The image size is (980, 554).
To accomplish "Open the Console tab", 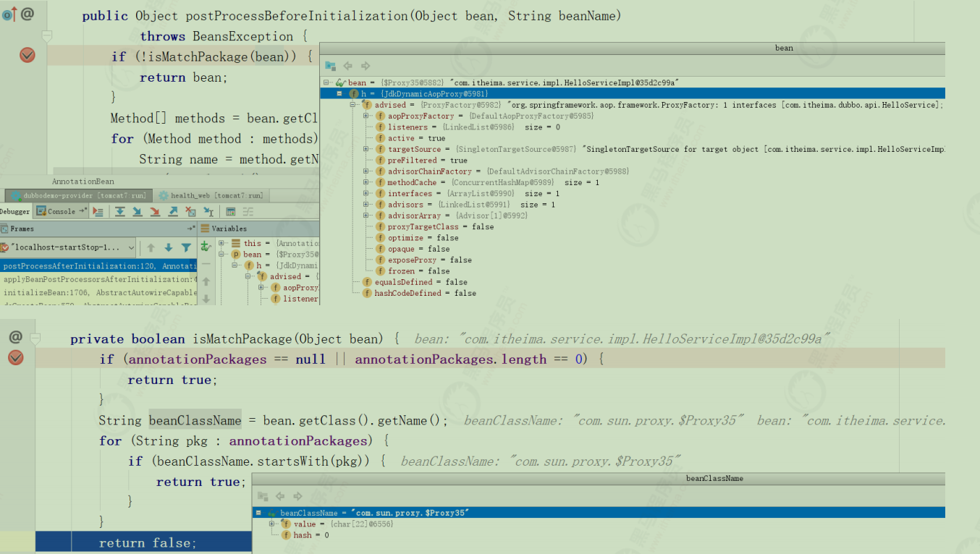I will click(61, 211).
